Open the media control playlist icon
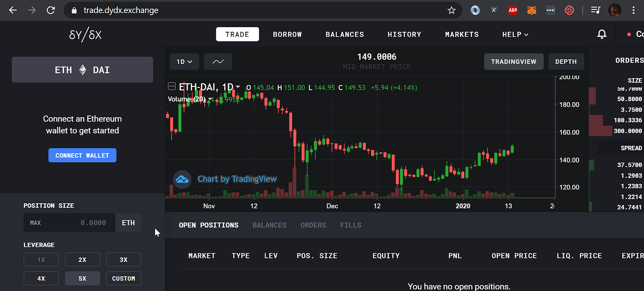This screenshot has width=644, height=291. point(596,10)
